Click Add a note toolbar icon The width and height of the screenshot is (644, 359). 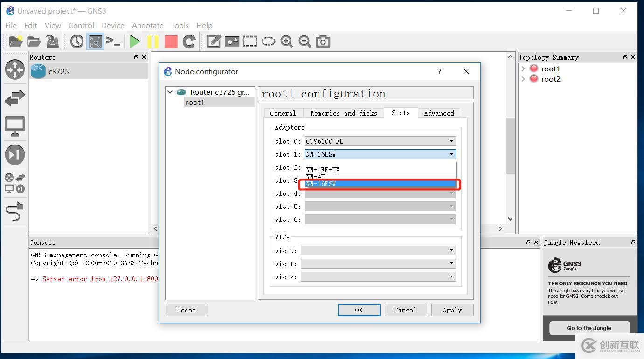point(214,41)
